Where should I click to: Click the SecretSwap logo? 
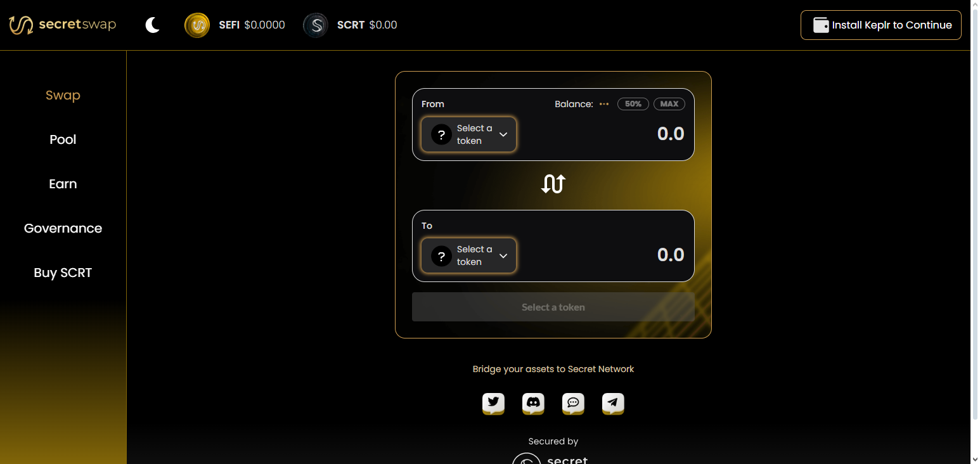[x=62, y=25]
